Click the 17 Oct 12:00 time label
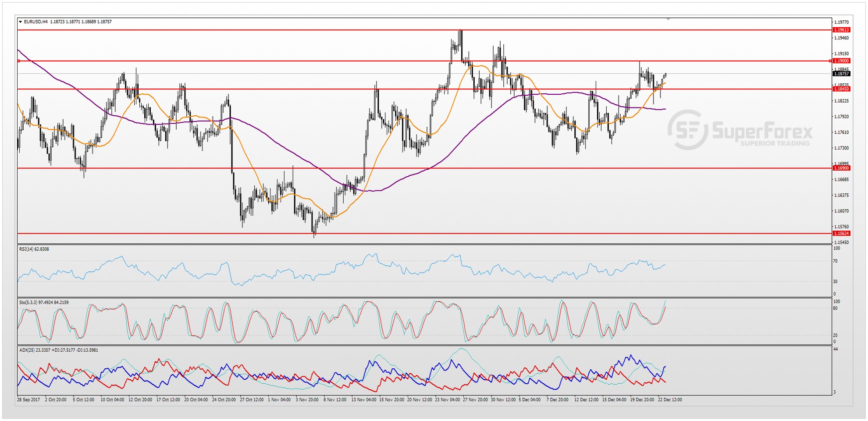Screen dimensions: 868x421 tap(168, 400)
